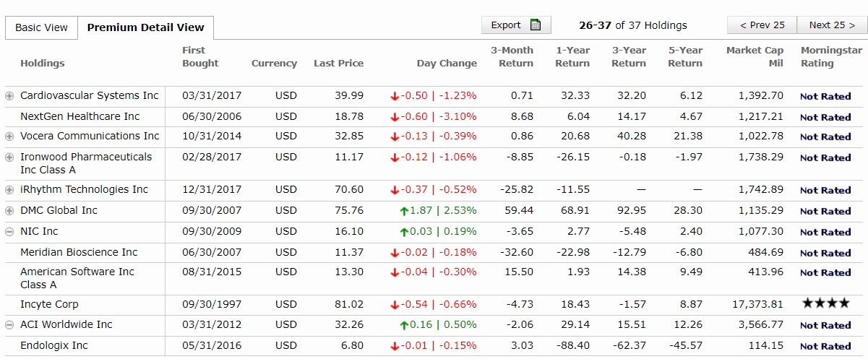868x359 pixels.
Task: Click the plus icon beside Ironwood Pharmaceuticals
Action: tap(9, 157)
